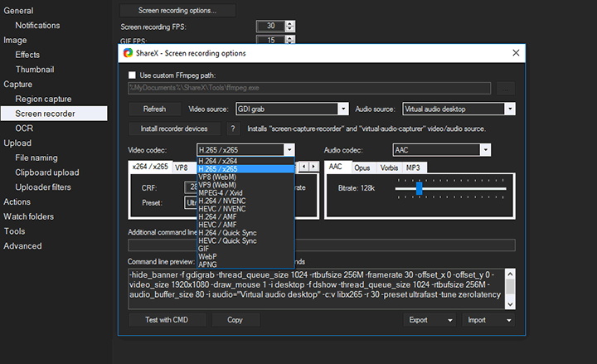Switch to the Opus audio tab
The image size is (597, 364).
click(x=362, y=167)
